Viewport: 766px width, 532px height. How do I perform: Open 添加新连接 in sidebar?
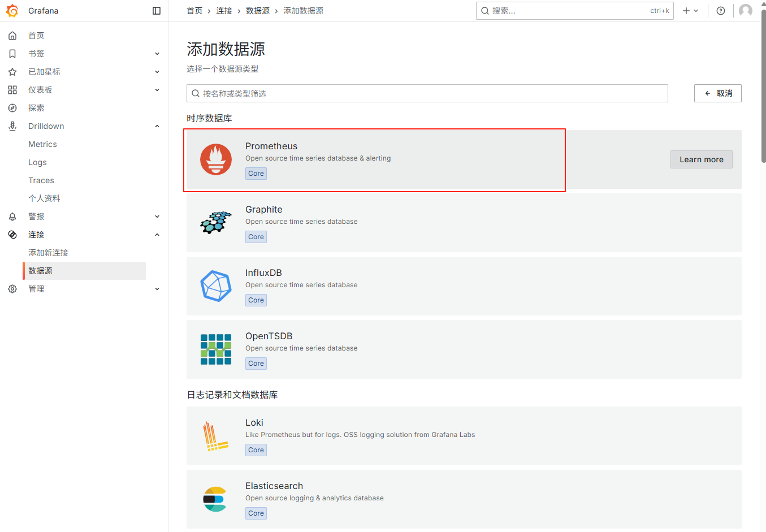click(48, 253)
